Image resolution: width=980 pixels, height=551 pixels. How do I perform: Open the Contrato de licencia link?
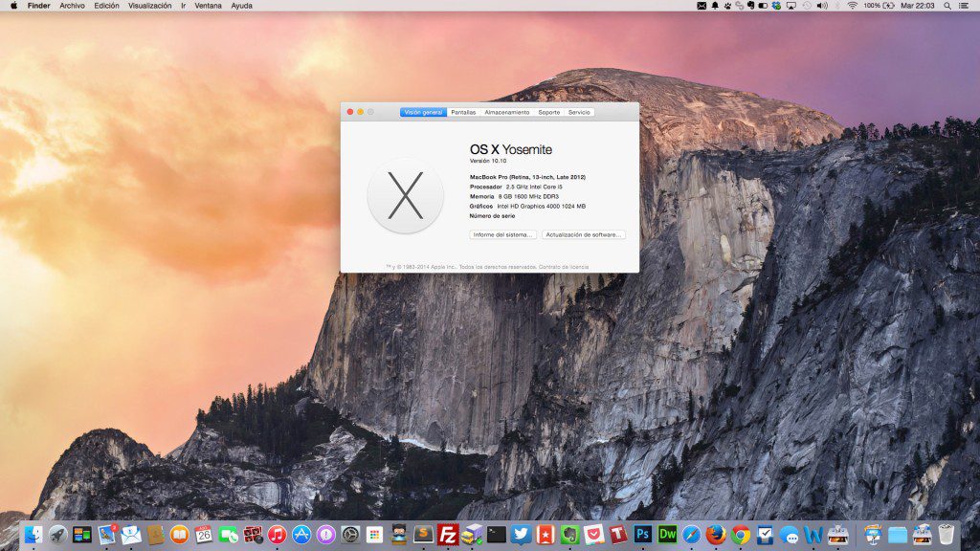pos(564,267)
